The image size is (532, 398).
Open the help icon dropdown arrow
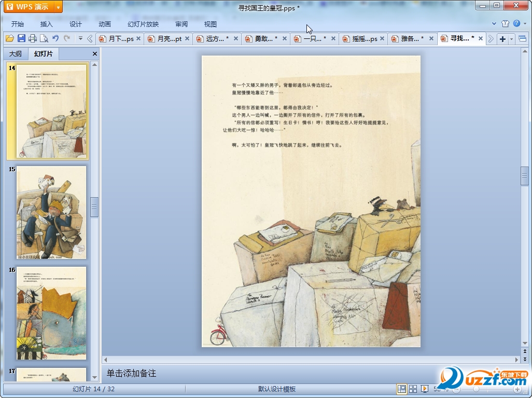tap(525, 23)
